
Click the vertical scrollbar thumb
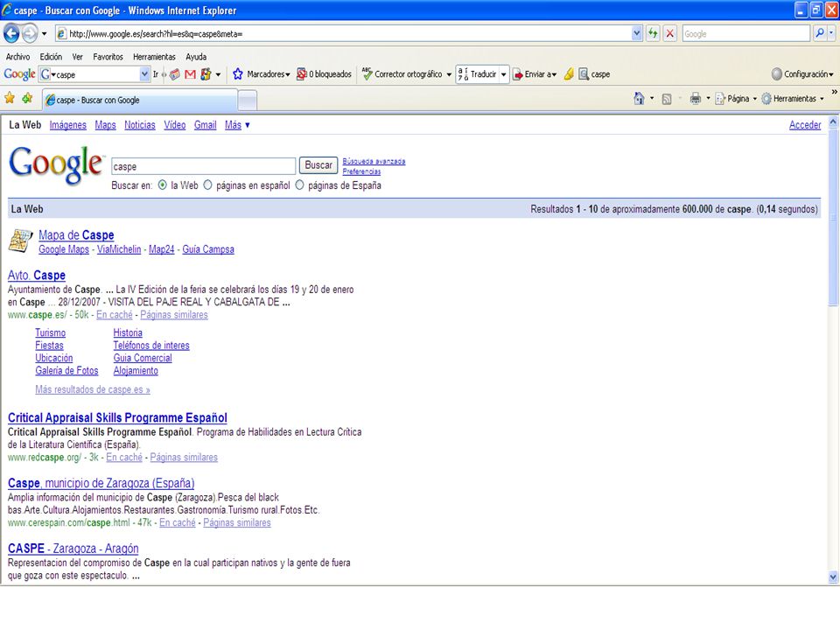tap(832, 217)
